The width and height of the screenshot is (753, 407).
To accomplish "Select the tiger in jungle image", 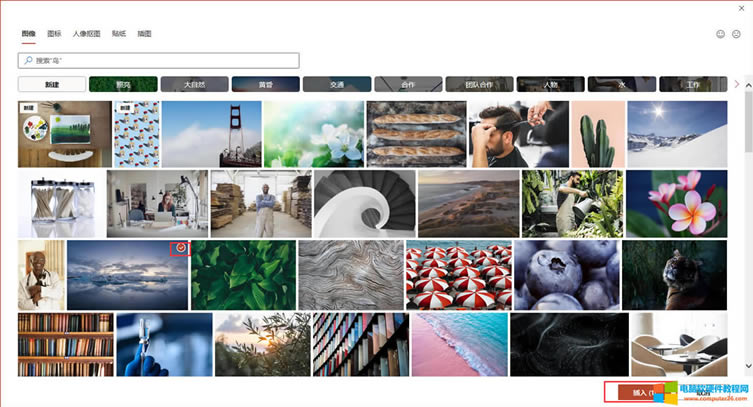I will tap(675, 275).
